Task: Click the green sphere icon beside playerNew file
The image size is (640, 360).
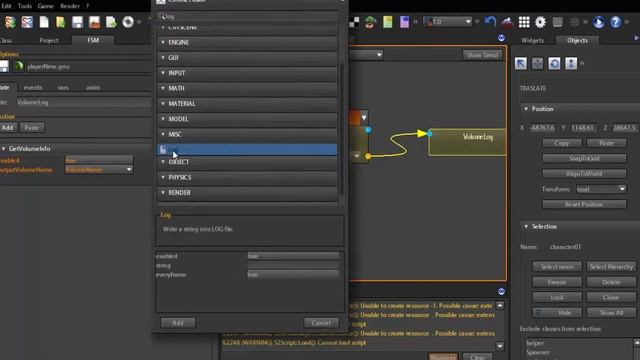Action: click(x=18, y=66)
